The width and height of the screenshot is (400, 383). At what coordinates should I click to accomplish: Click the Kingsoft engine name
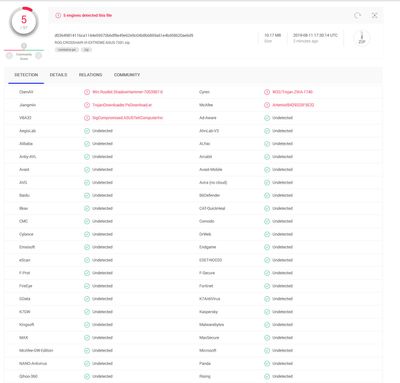click(x=27, y=325)
